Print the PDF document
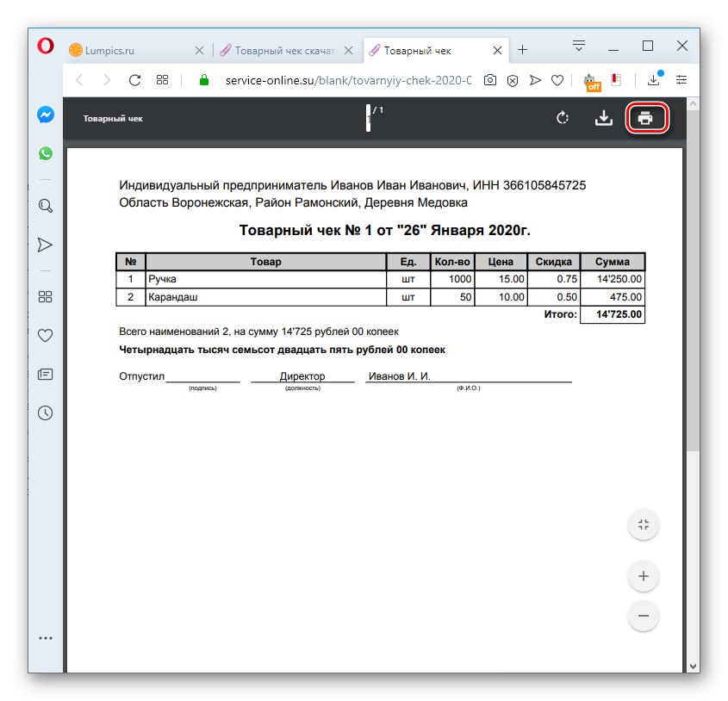The image size is (728, 701). [x=645, y=118]
